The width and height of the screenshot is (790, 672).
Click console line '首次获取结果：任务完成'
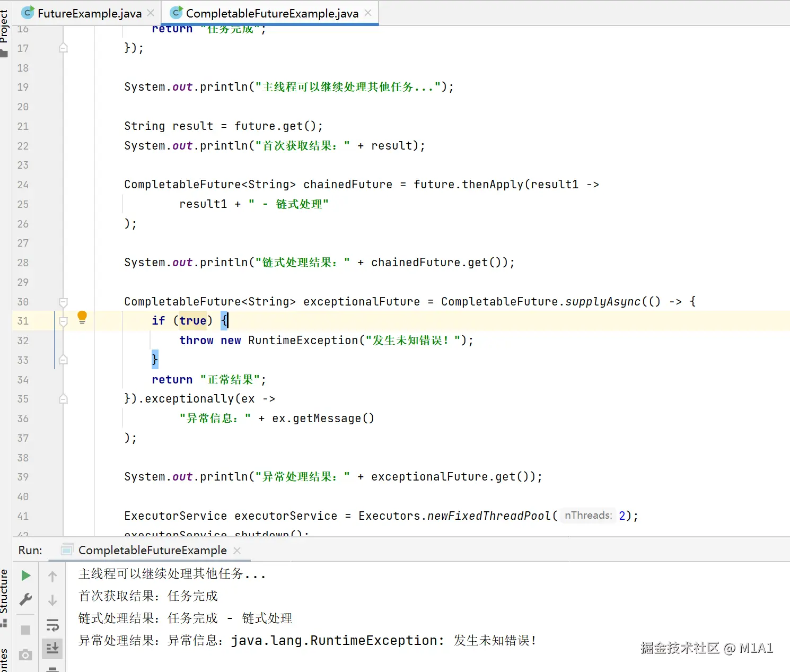coord(148,596)
